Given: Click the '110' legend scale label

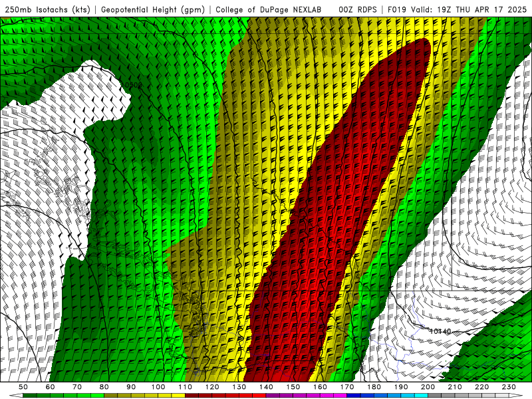Looking at the screenshot, I should pos(186,387).
